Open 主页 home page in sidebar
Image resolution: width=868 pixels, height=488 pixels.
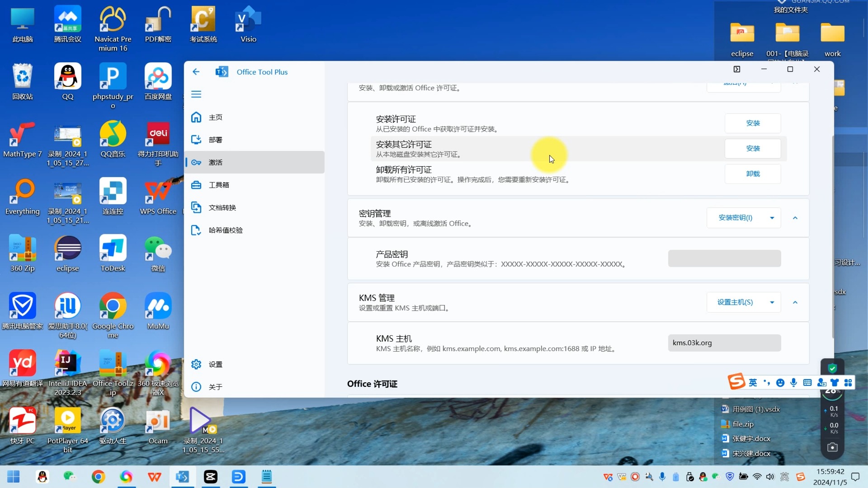point(255,117)
